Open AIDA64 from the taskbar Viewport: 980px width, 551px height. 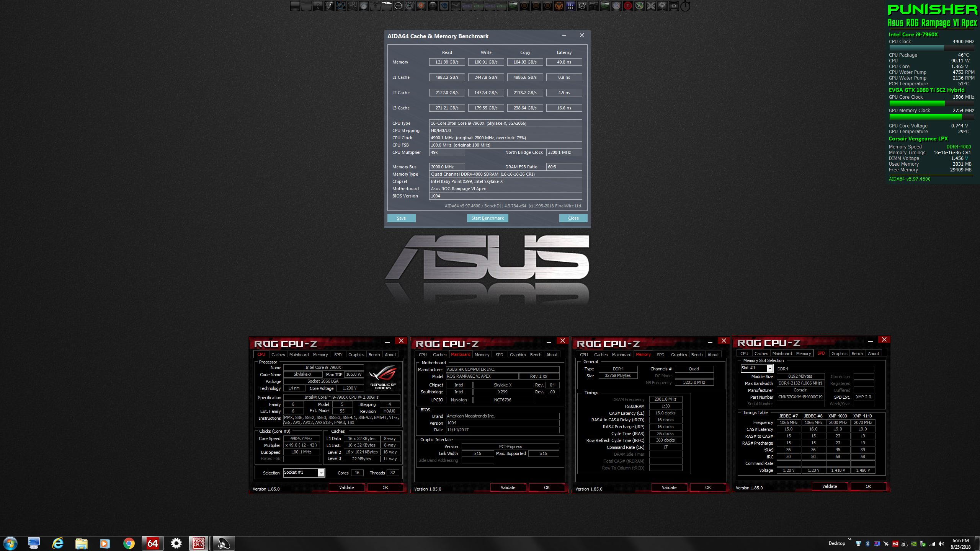pos(152,543)
